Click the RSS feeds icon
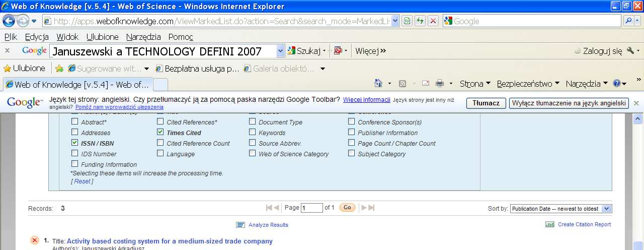Viewport: 644px width, 250px height. click(403, 84)
